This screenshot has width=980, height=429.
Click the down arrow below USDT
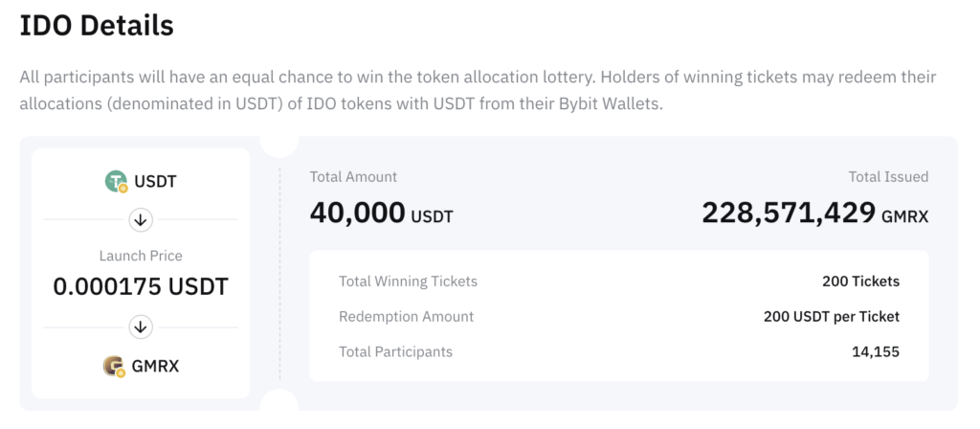point(141,220)
